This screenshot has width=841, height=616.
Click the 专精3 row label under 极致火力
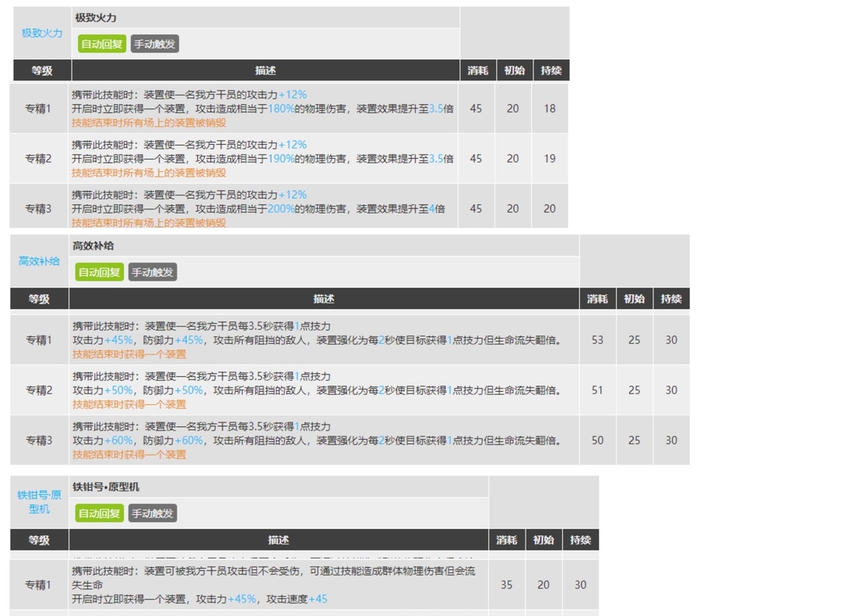point(39,208)
